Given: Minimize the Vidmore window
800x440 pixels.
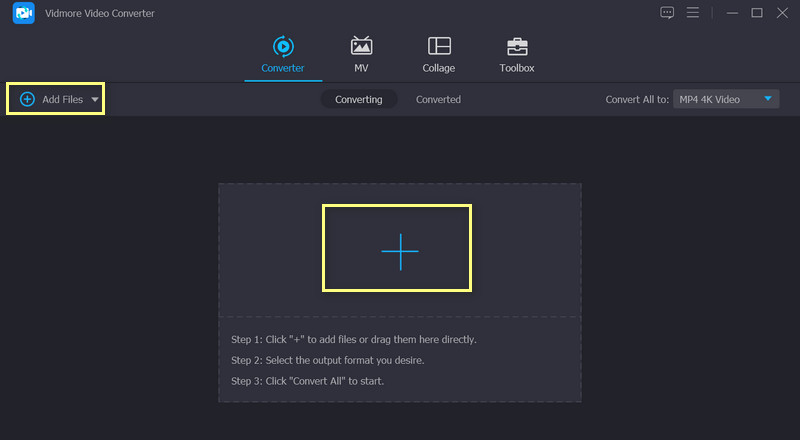Looking at the screenshot, I should coord(730,13).
